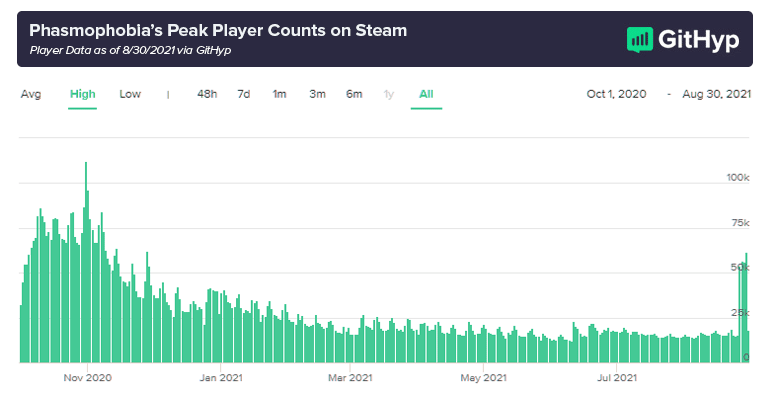Switch to the Low player count view
This screenshot has width=770, height=400.
point(130,94)
